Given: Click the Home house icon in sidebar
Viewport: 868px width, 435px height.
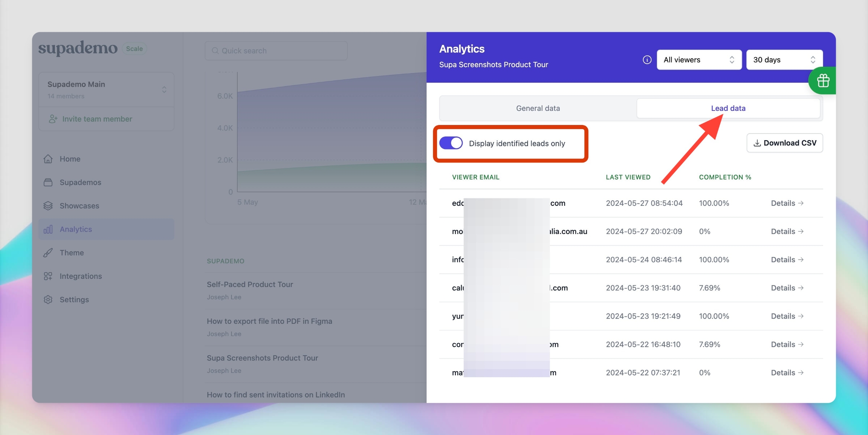Looking at the screenshot, I should pyautogui.click(x=48, y=159).
